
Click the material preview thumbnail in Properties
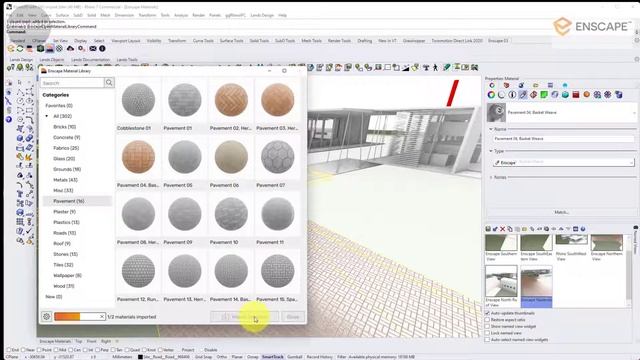coord(496,112)
